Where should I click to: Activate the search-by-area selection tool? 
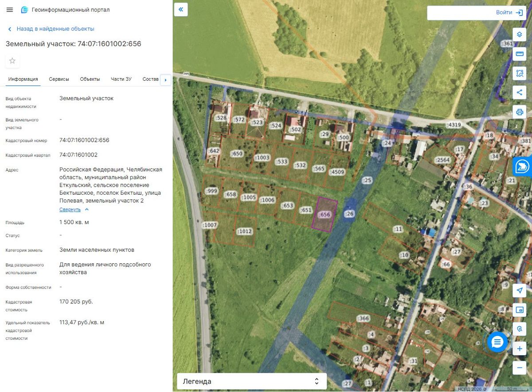(x=520, y=73)
